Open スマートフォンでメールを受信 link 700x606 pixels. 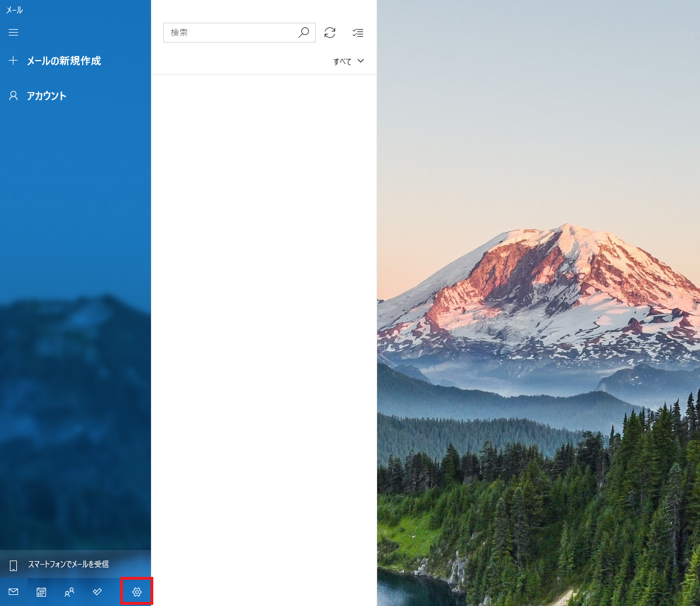(x=69, y=564)
